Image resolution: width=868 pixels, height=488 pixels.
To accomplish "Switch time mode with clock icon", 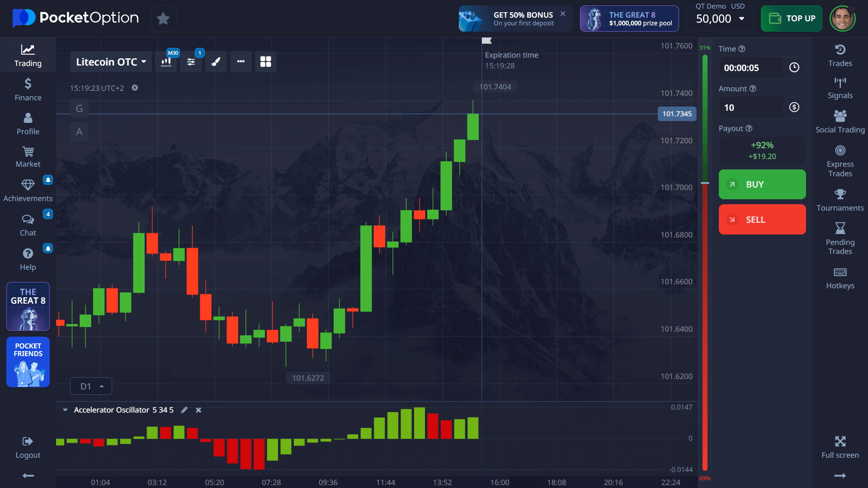I will click(794, 68).
